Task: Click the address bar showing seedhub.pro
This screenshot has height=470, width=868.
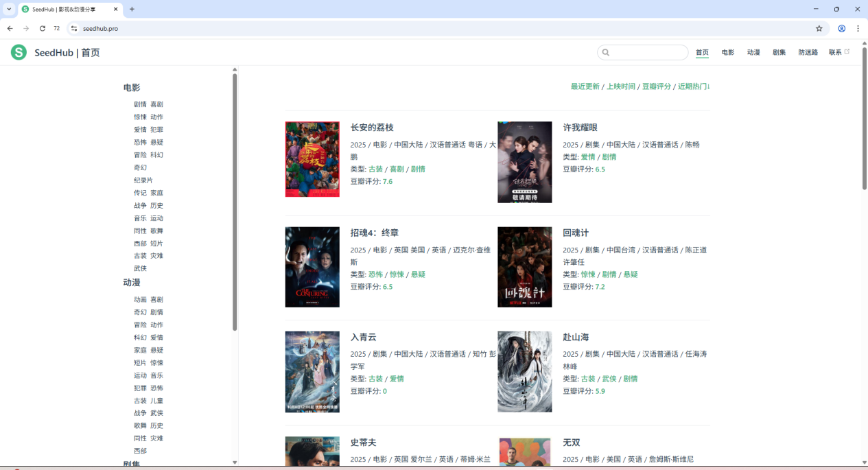Action: pyautogui.click(x=439, y=28)
